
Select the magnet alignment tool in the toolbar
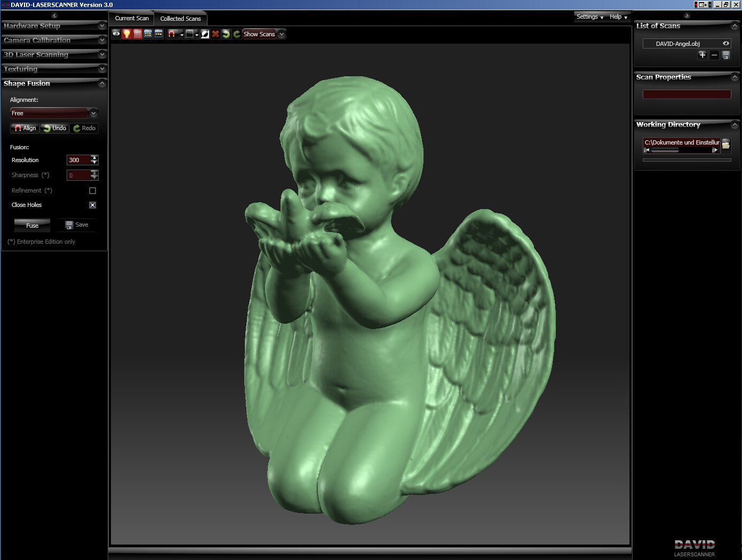tap(172, 34)
